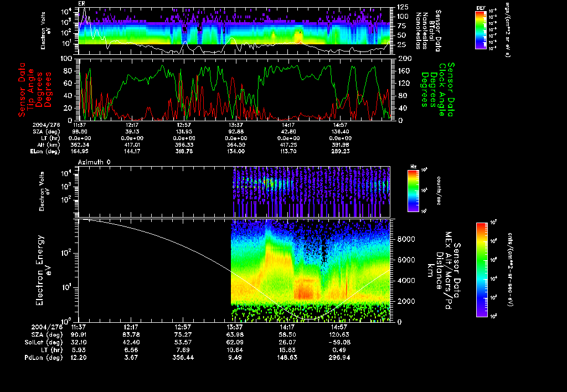Select SZA value 120.63

[x=339, y=334]
